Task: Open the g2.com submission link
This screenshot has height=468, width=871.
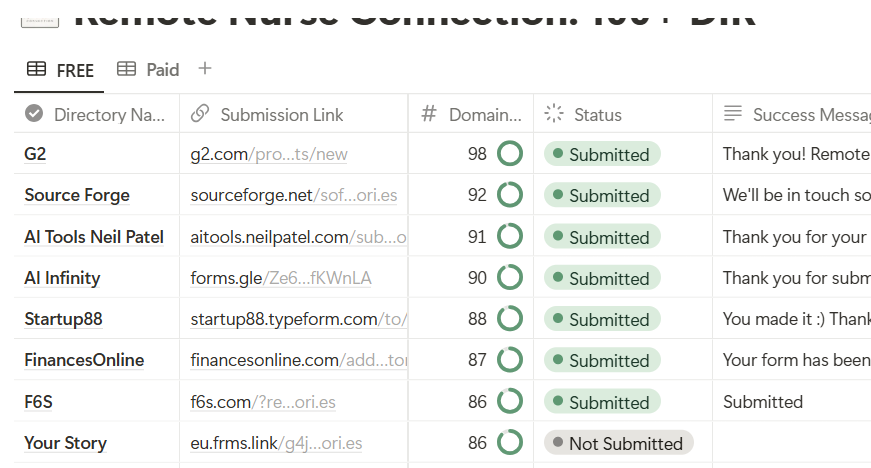Action: coord(269,154)
